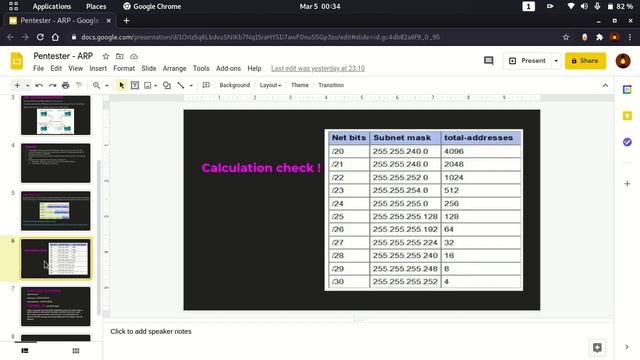Bookmark this page star icon
The height and width of the screenshot is (360, 640).
[566, 37]
